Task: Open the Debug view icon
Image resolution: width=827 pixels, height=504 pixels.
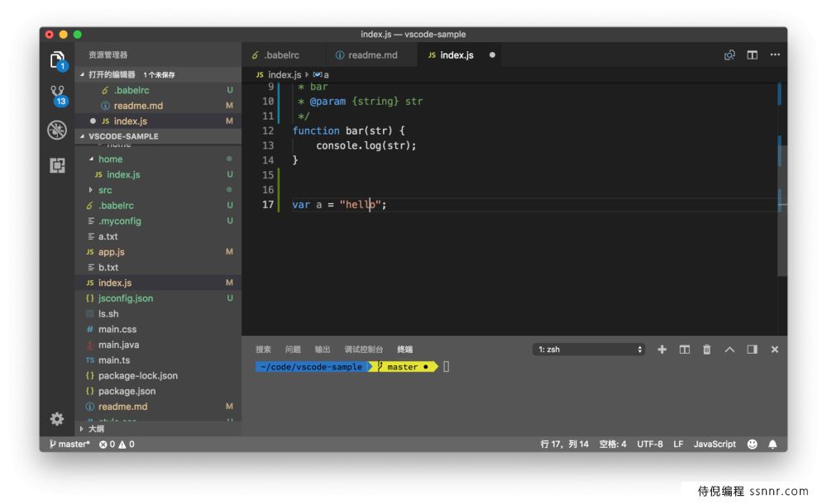Action: [57, 130]
